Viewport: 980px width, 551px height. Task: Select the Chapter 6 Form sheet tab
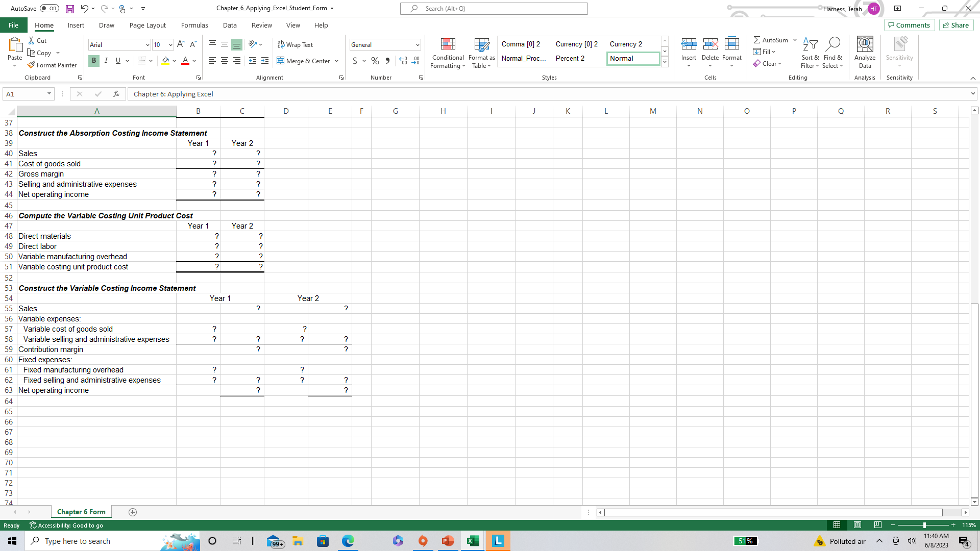81,512
